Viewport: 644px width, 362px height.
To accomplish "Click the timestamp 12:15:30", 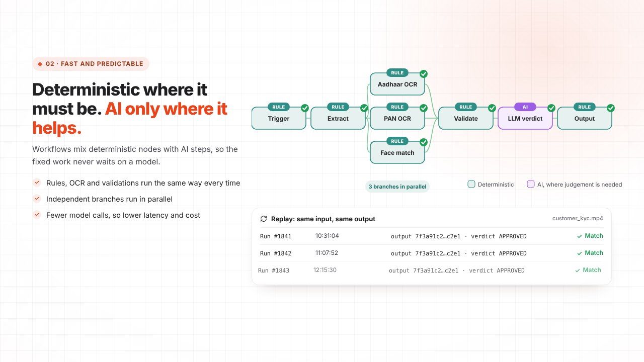I will (x=325, y=270).
